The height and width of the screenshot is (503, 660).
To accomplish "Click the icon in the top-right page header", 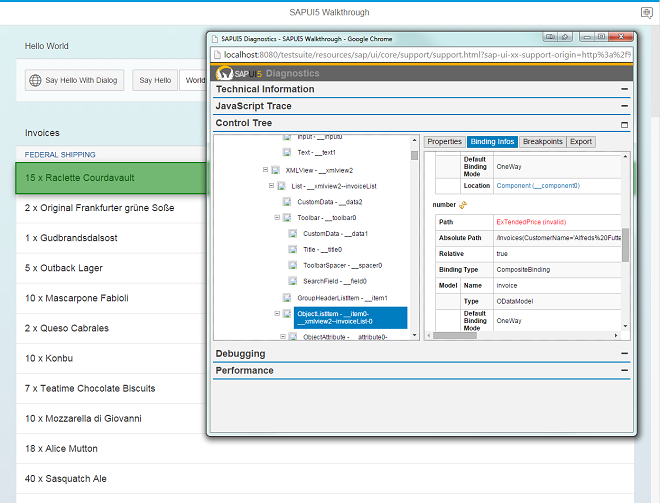I will (646, 12).
